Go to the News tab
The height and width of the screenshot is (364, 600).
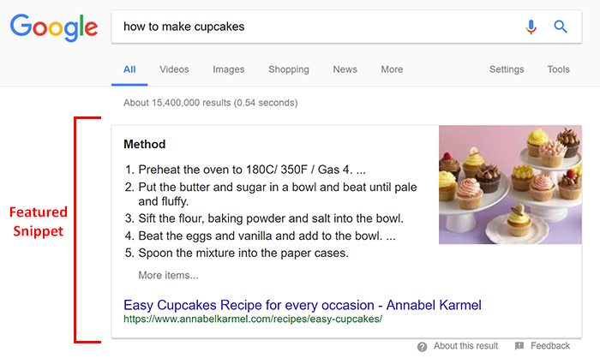345,69
